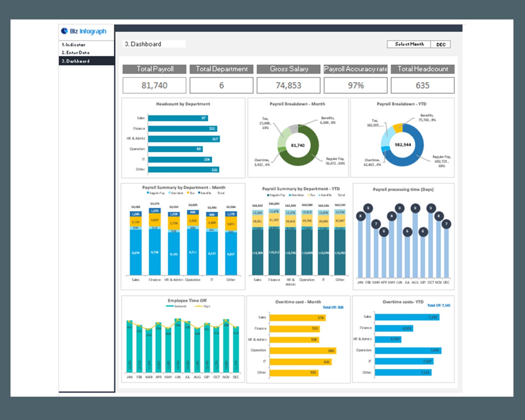Image resolution: width=525 pixels, height=420 pixels.
Task: Click the Total OT: 7,141 label
Action: [439, 305]
